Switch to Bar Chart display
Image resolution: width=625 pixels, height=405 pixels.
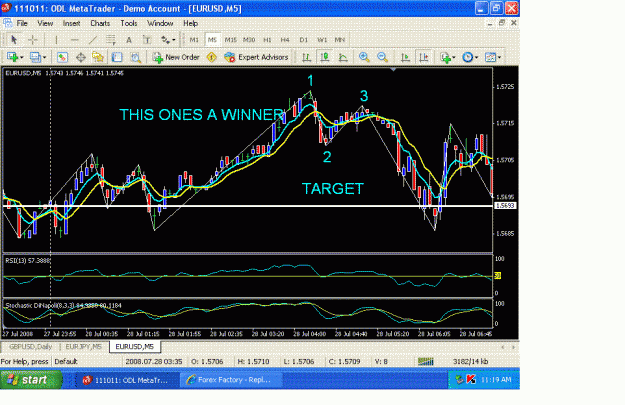coord(306,57)
